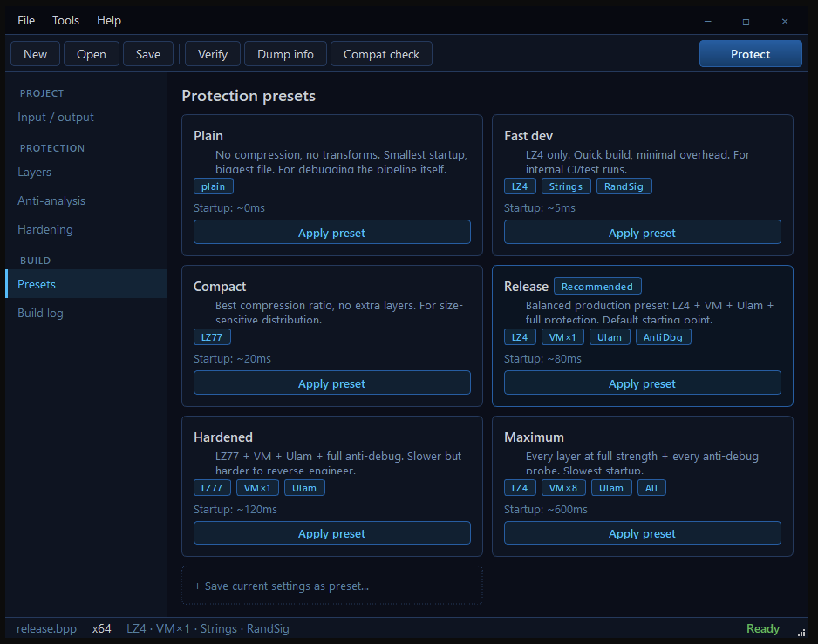Image resolution: width=818 pixels, height=644 pixels.
Task: Click the RandSig tag in Fast dev card
Action: (x=624, y=186)
